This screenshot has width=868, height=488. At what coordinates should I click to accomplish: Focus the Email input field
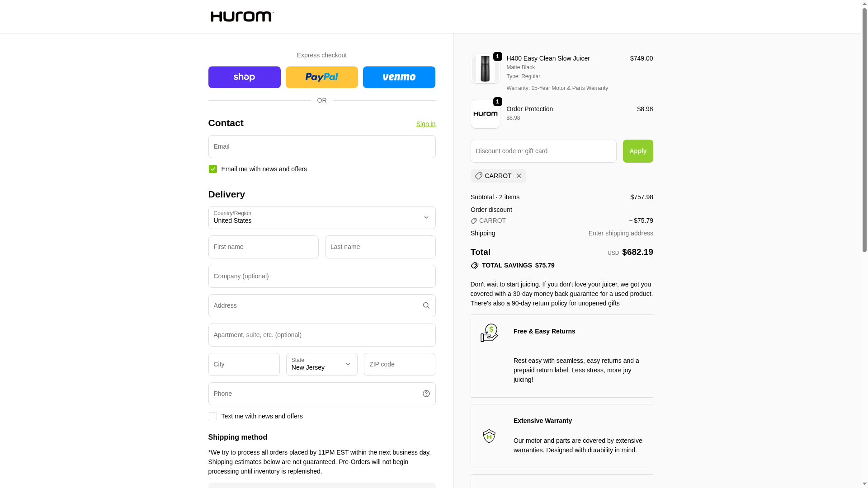321,146
